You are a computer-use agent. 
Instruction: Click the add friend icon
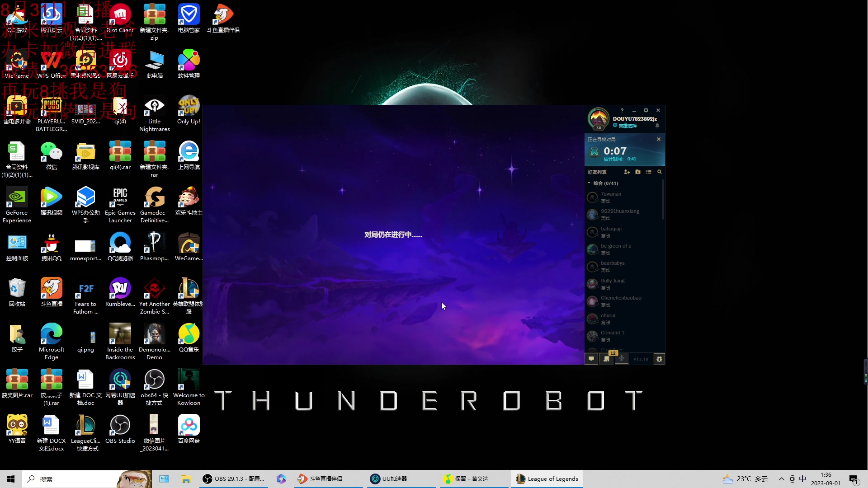[x=627, y=172]
